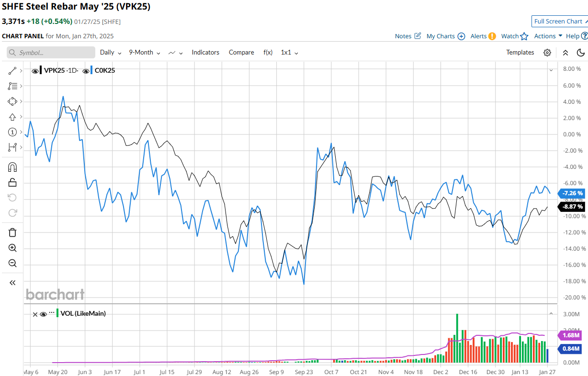Click the unlock drawings padlock icon
The height and width of the screenshot is (376, 588).
pos(12,182)
